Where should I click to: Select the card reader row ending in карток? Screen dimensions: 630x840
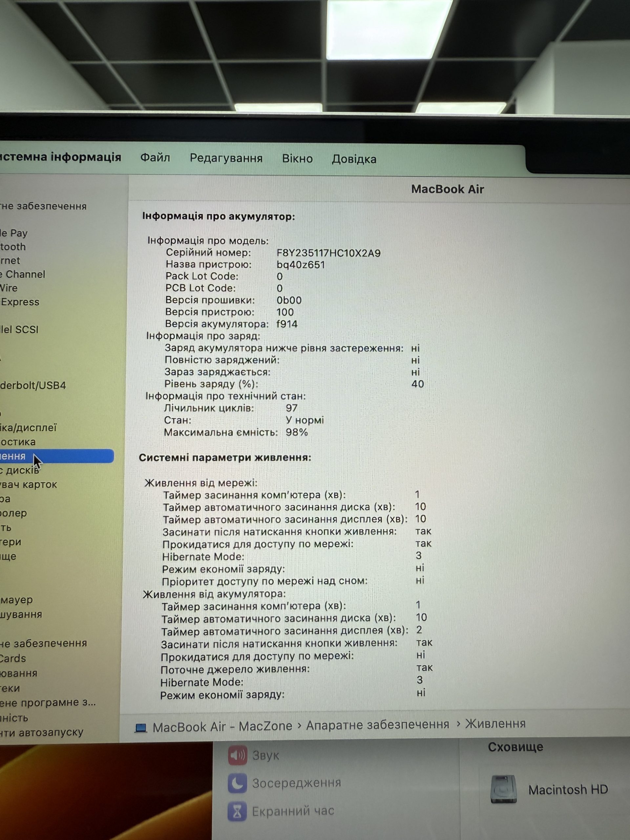(29, 485)
